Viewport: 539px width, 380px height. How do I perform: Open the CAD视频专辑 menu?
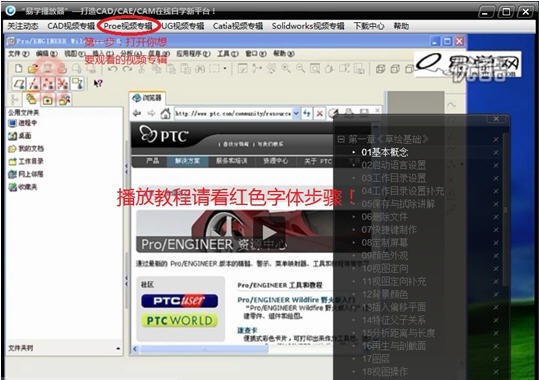[71, 26]
